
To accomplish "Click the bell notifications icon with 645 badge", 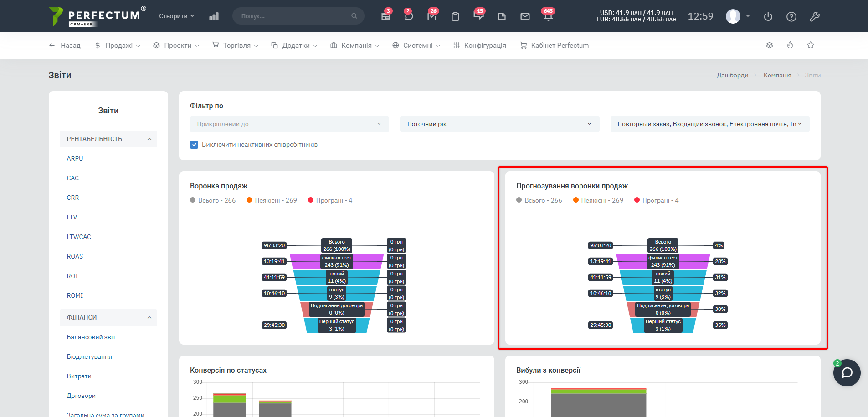I will point(548,16).
